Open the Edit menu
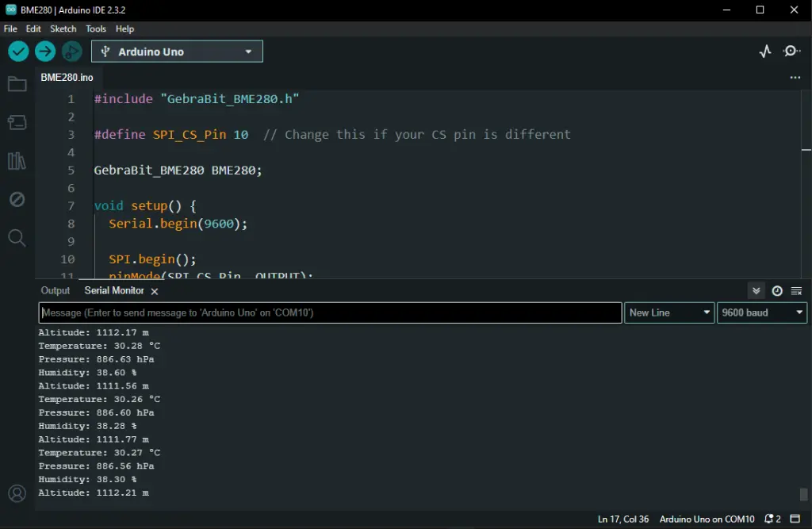 tap(33, 29)
